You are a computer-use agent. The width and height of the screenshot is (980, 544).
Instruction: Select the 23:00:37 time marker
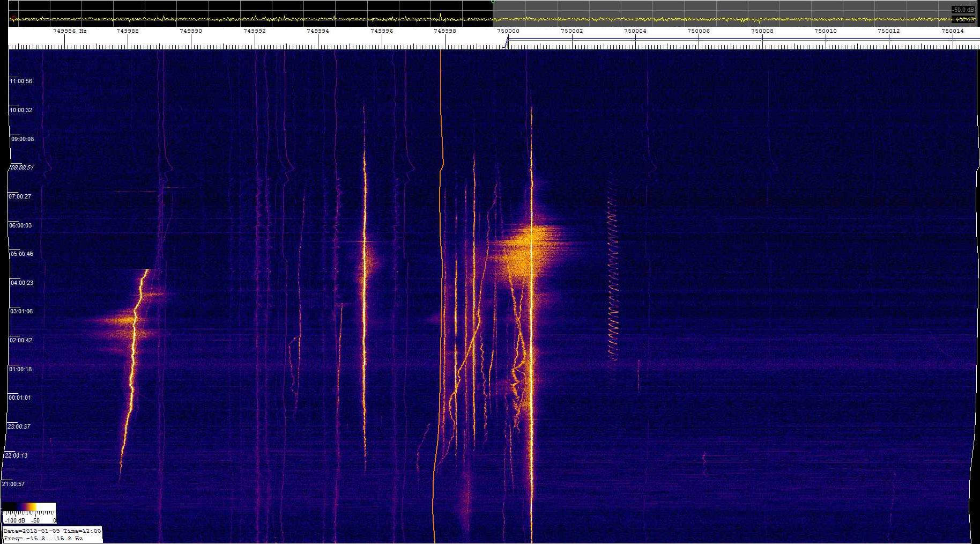click(19, 427)
